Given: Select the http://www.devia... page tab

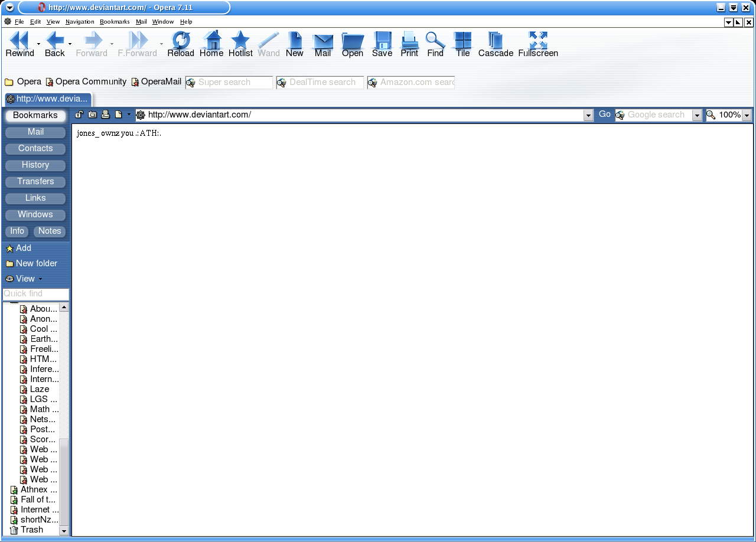Looking at the screenshot, I should pos(48,99).
